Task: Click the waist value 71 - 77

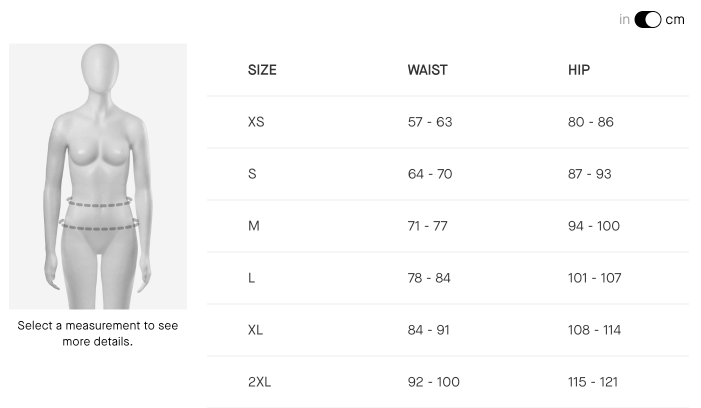Action: 427,226
